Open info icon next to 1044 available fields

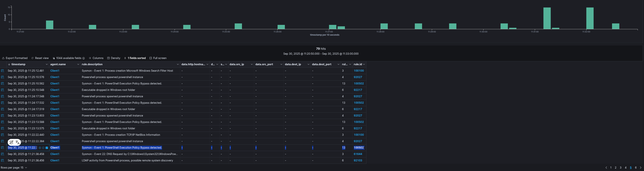tap(84, 58)
